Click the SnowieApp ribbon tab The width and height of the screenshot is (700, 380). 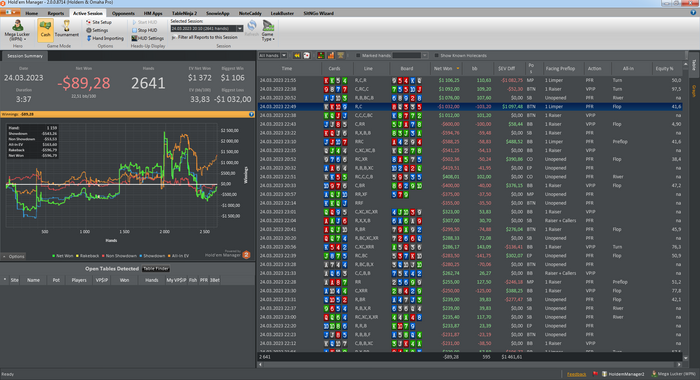tap(217, 13)
